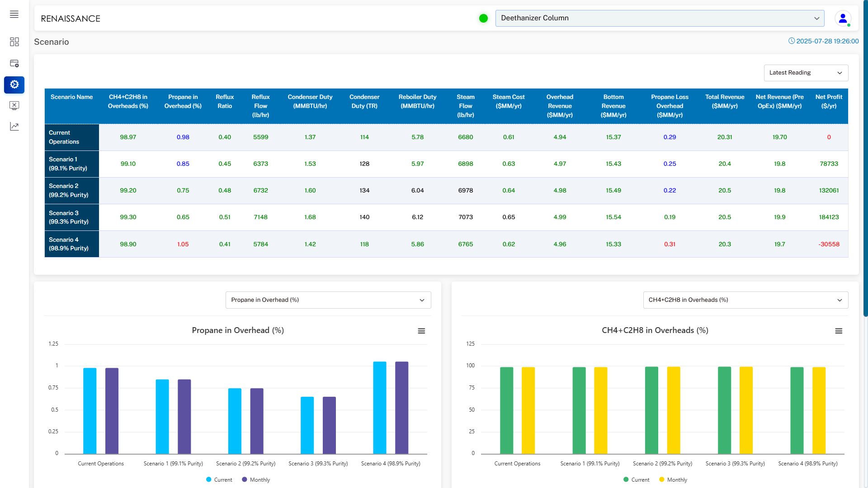Toggle Current series in Propane chart legend
This screenshot has width=868, height=488.
[219, 480]
